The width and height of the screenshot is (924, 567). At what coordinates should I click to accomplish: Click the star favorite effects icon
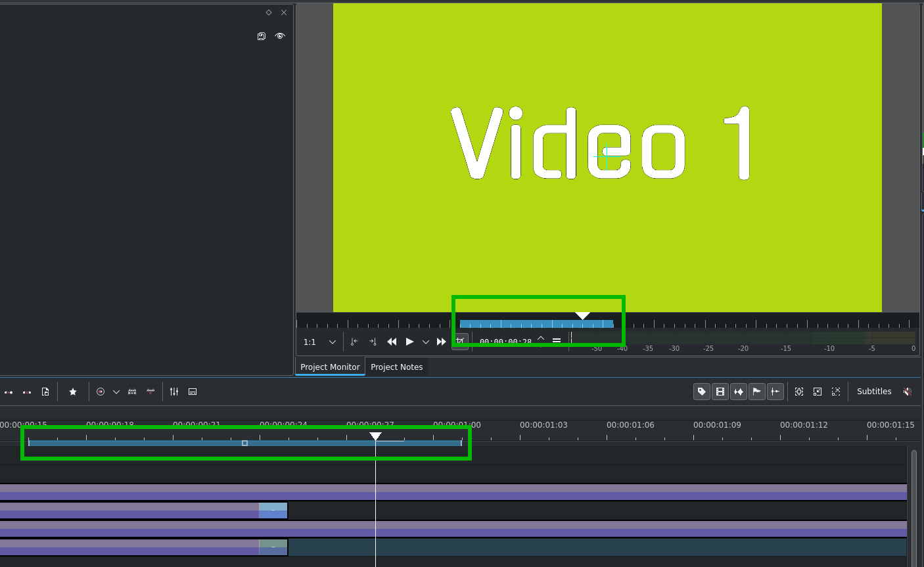[73, 392]
